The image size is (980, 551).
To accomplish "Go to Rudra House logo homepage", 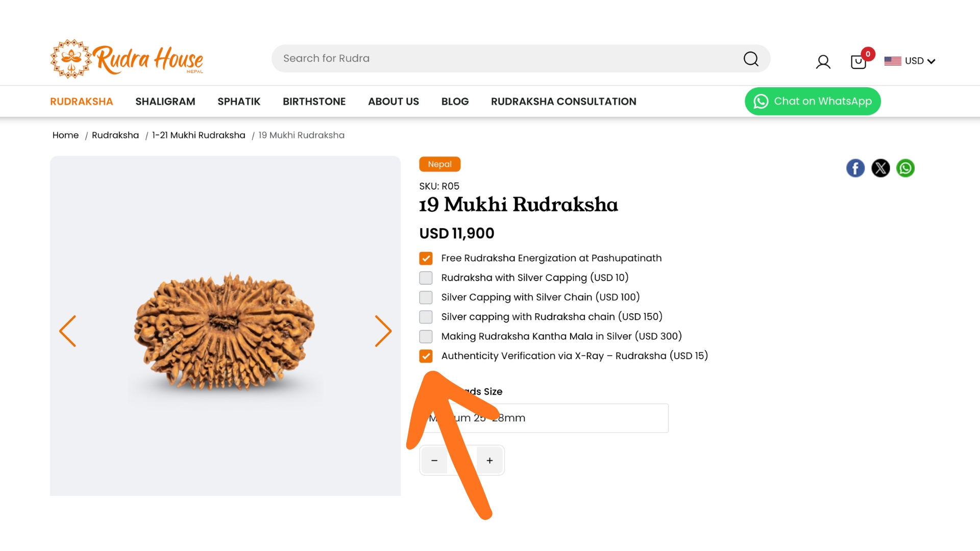I will tap(127, 59).
